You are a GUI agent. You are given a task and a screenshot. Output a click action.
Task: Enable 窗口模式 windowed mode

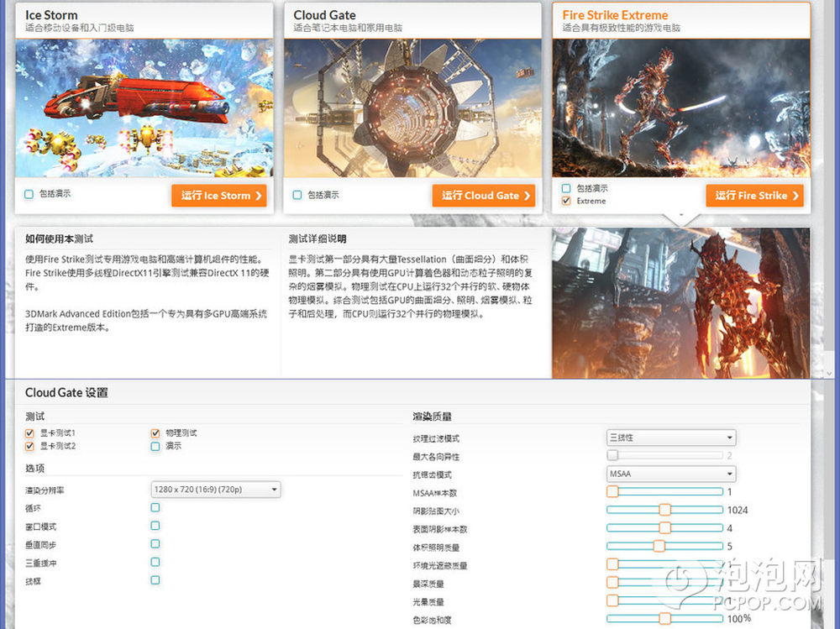pyautogui.click(x=155, y=526)
